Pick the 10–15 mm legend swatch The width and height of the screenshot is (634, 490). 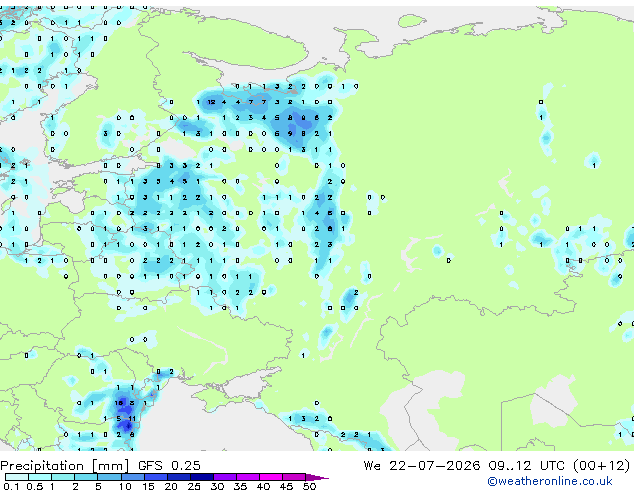(x=132, y=477)
